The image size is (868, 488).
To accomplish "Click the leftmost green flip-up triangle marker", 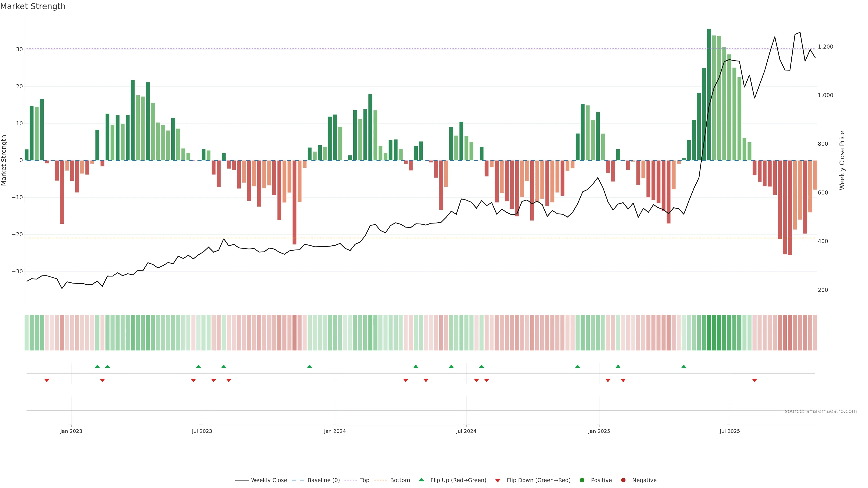I will (x=97, y=366).
